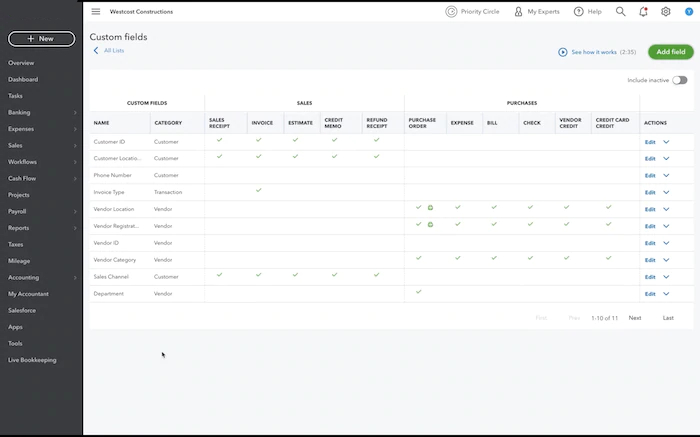Click the user profile avatar icon

(x=689, y=12)
